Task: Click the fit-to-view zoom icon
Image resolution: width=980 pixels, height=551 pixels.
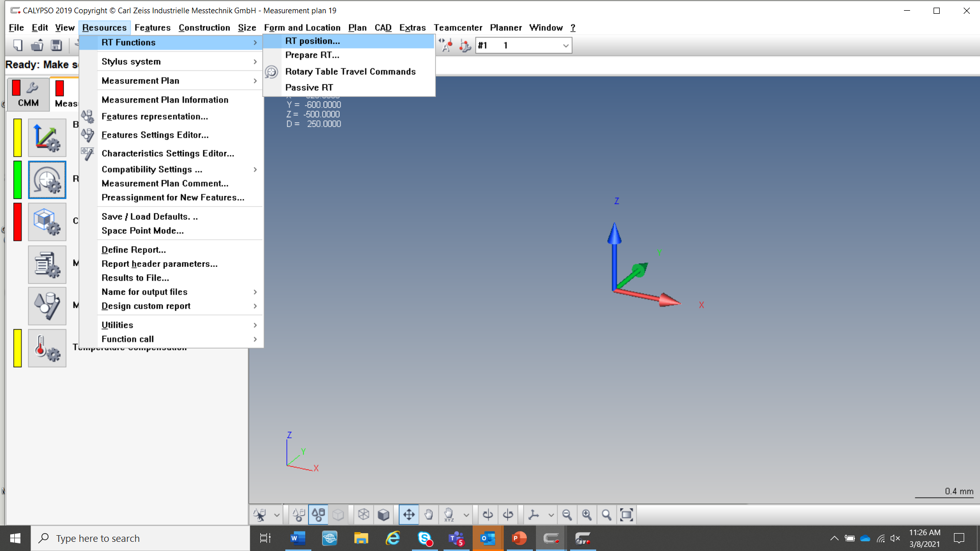Action: (627, 514)
